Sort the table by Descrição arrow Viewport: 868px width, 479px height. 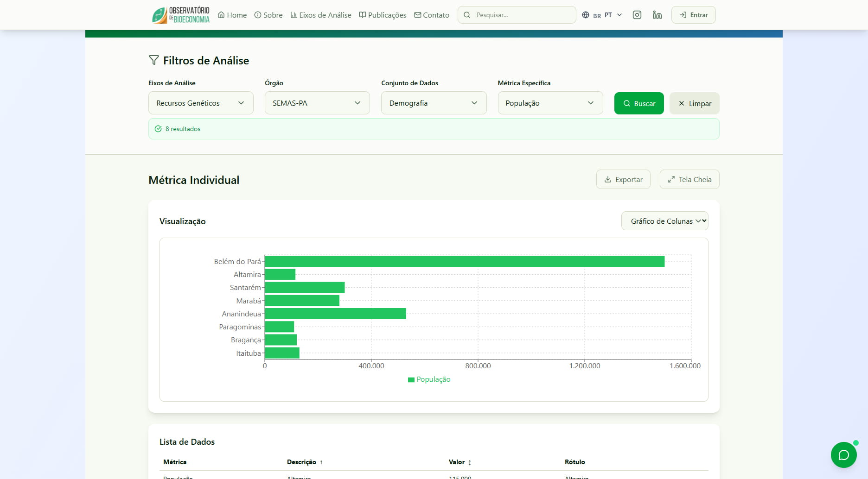pyautogui.click(x=321, y=462)
